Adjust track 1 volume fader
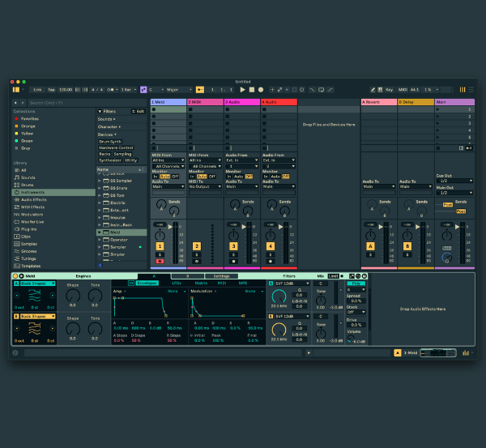This screenshot has width=486, height=448. (170, 227)
